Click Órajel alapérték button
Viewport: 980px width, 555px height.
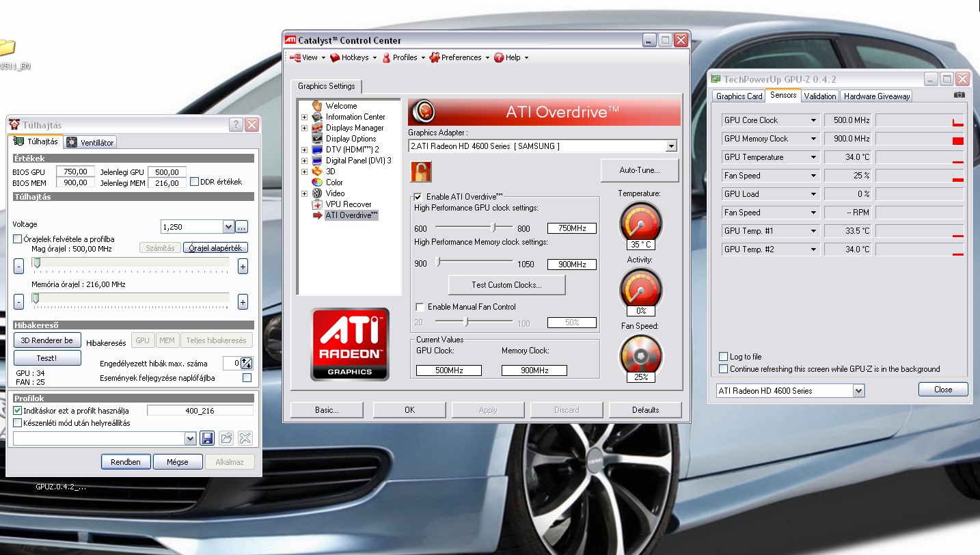[215, 247]
